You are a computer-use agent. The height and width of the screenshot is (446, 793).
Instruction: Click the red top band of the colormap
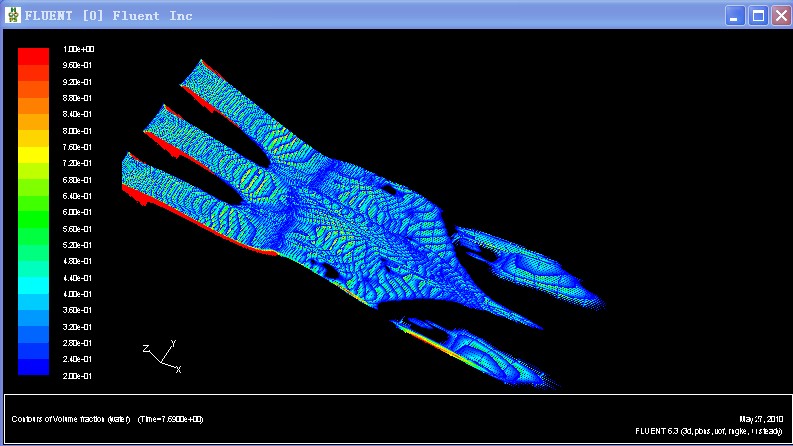[x=33, y=56]
